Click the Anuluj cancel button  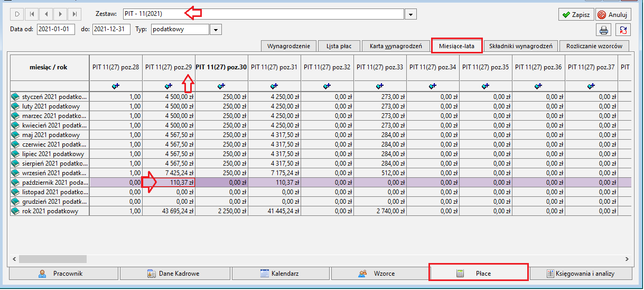[x=613, y=15]
